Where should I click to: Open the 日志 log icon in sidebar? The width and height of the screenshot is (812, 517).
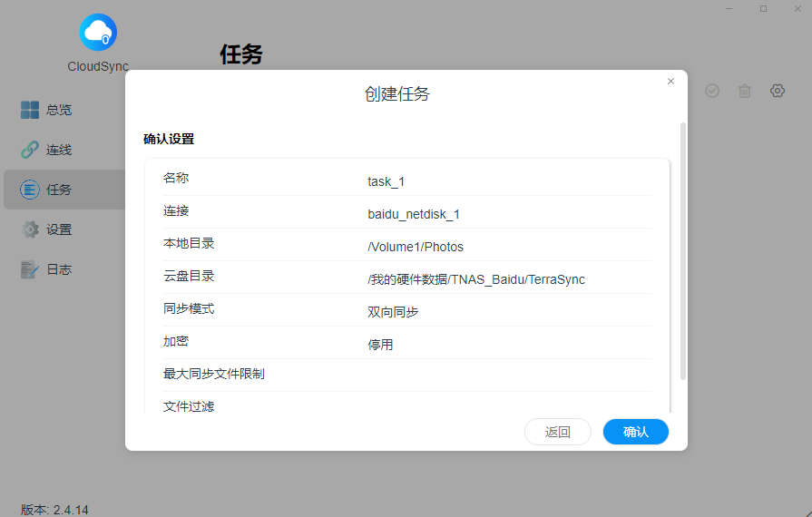click(30, 269)
